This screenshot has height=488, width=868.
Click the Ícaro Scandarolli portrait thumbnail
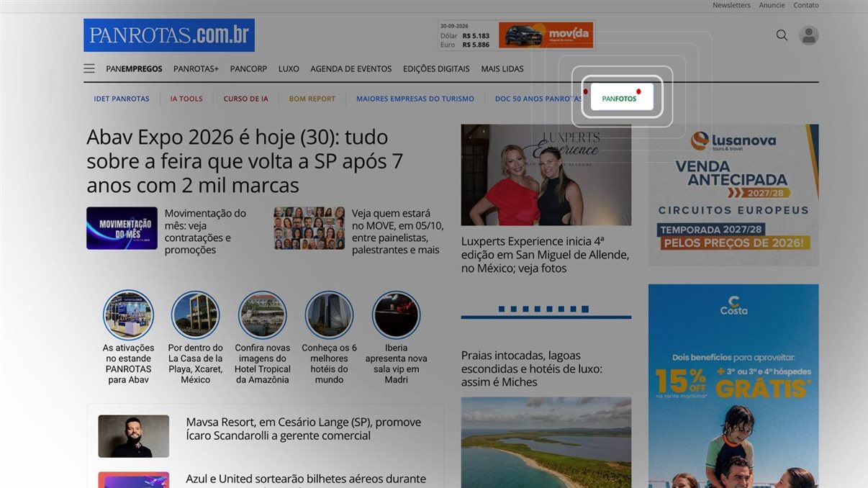click(134, 436)
